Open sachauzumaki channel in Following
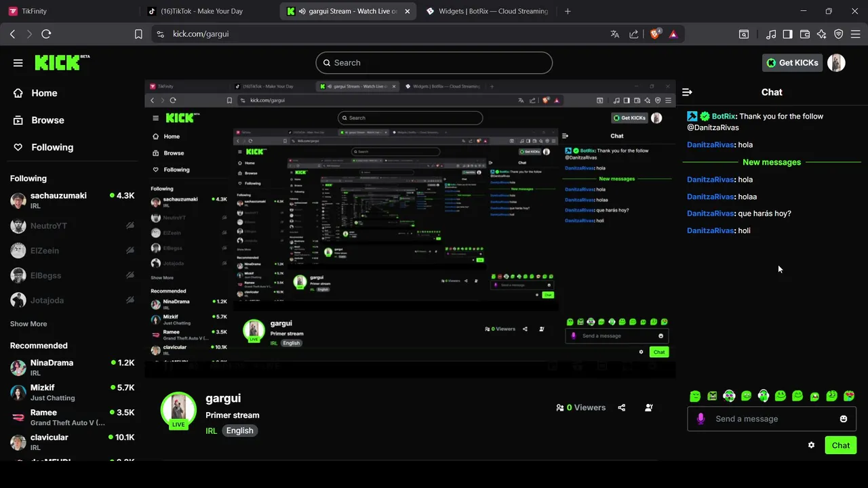 (x=72, y=200)
